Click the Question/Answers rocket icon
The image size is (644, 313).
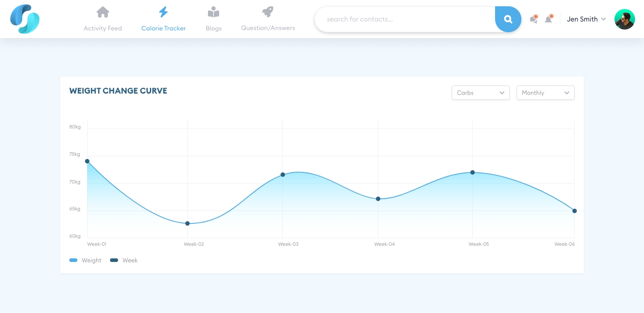click(267, 12)
